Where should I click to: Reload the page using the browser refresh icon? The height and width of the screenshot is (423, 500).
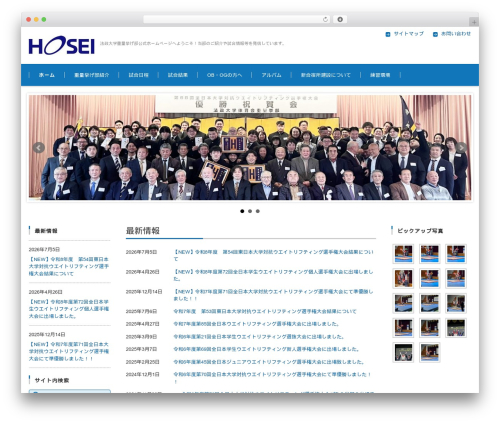click(x=325, y=19)
